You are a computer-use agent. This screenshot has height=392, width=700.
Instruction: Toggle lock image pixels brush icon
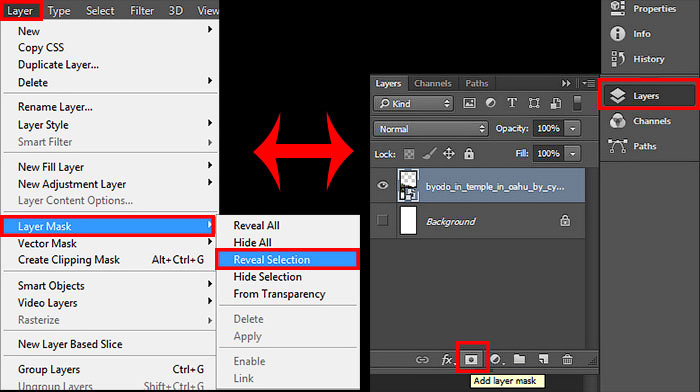pos(429,154)
